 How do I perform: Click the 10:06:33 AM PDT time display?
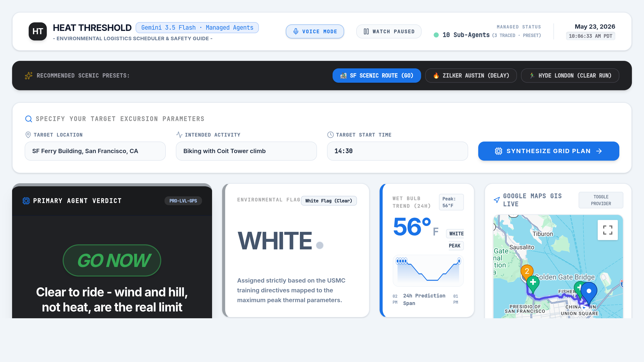pos(590,36)
